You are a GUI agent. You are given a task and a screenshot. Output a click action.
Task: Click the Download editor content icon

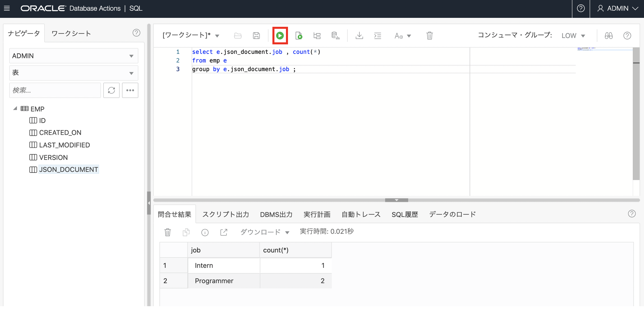point(359,36)
